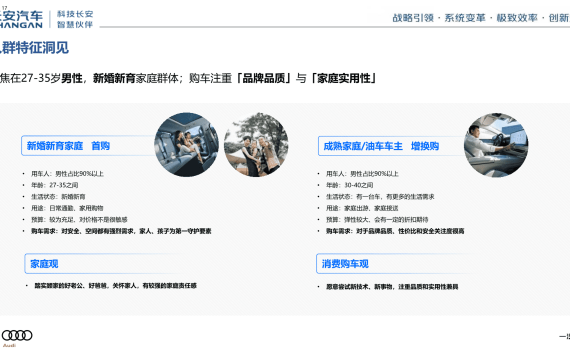Click bold 购车需求 line under 首购 column
Image resolution: width=570 pixels, height=360 pixels.
121,231
